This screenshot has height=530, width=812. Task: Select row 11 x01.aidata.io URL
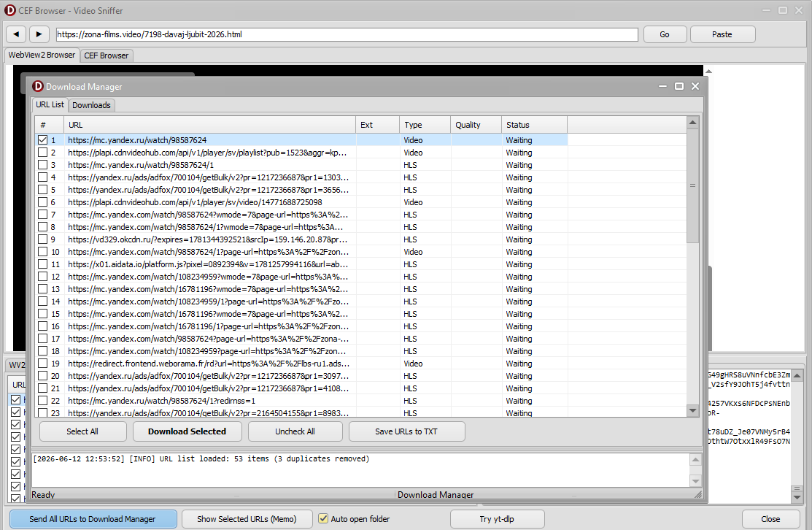point(208,264)
